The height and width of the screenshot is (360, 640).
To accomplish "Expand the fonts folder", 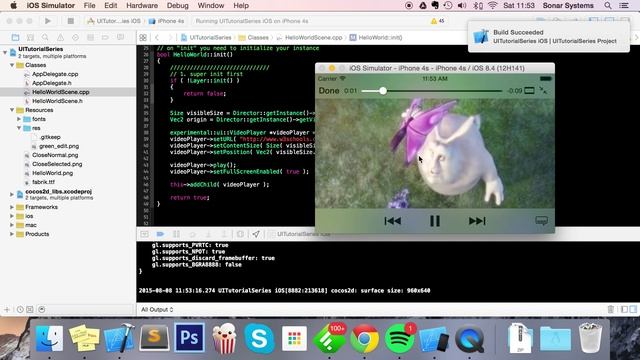I will [19, 119].
